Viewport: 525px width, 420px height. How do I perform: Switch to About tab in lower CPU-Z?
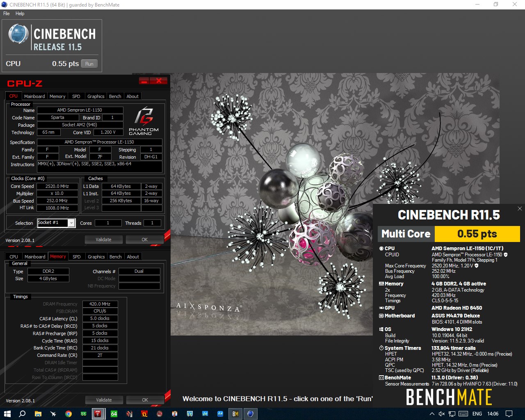pos(133,257)
